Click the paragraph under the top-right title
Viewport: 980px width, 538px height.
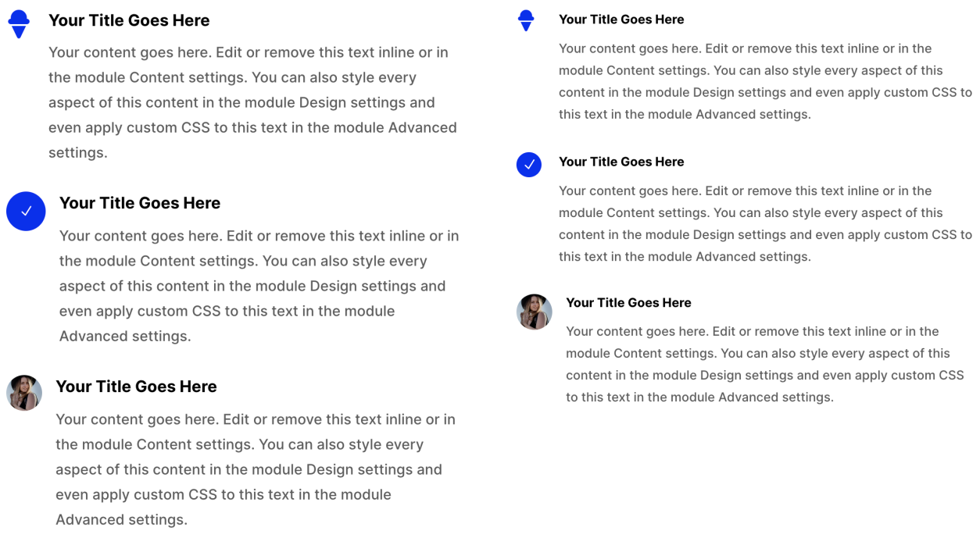(x=765, y=81)
